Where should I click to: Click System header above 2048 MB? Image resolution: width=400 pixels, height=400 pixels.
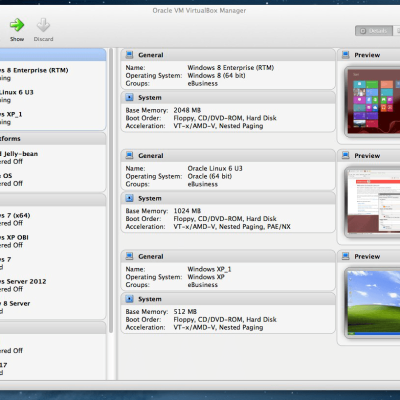point(228,97)
